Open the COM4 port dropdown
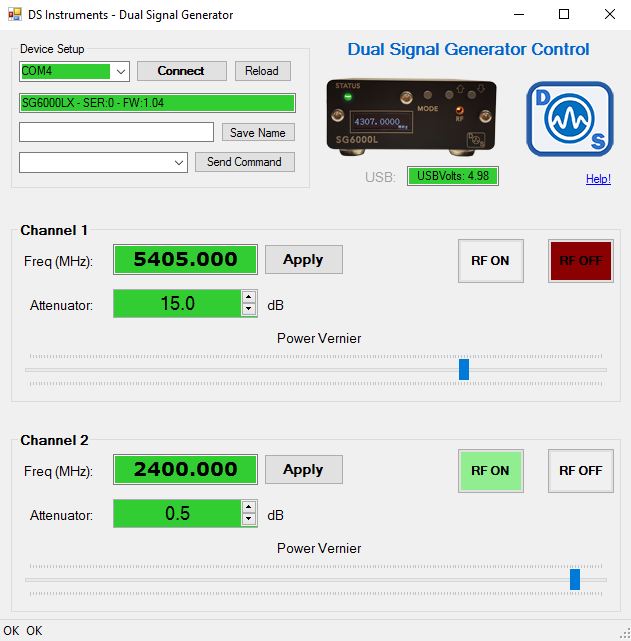Viewport: 631px width, 641px height. point(121,72)
